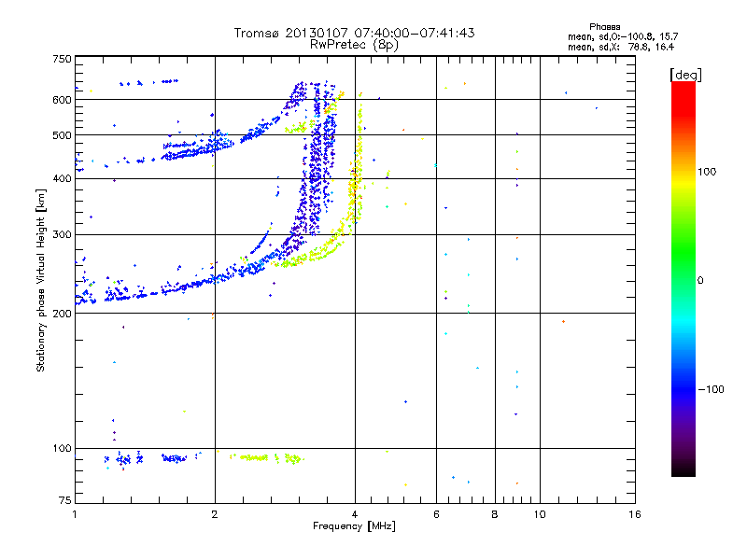Image resolution: width=747 pixels, height=560 pixels.
Task: Click the 'mean, sd,O:-100.8, 15.7' line
Action: 623,36
